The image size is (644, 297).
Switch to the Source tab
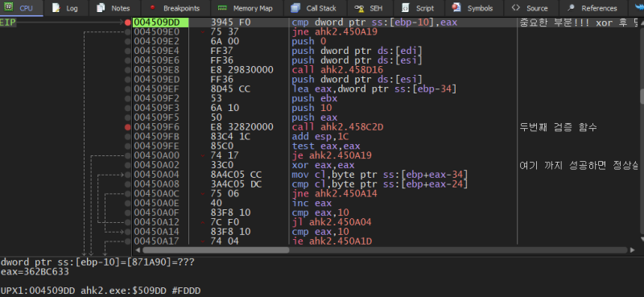[530, 8]
